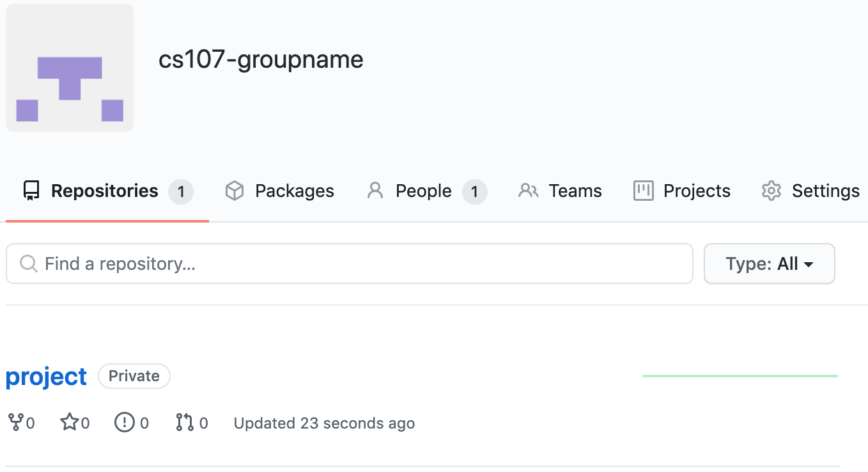Click the cs107-groupname organization title
The height and width of the screenshot is (472, 868).
point(261,59)
